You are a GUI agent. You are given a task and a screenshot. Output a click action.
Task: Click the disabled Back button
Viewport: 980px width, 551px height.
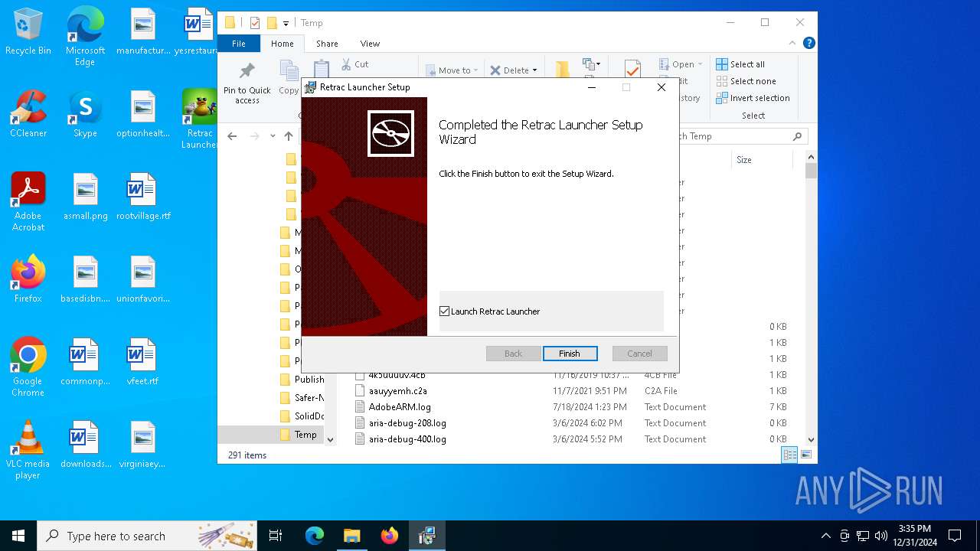point(513,354)
